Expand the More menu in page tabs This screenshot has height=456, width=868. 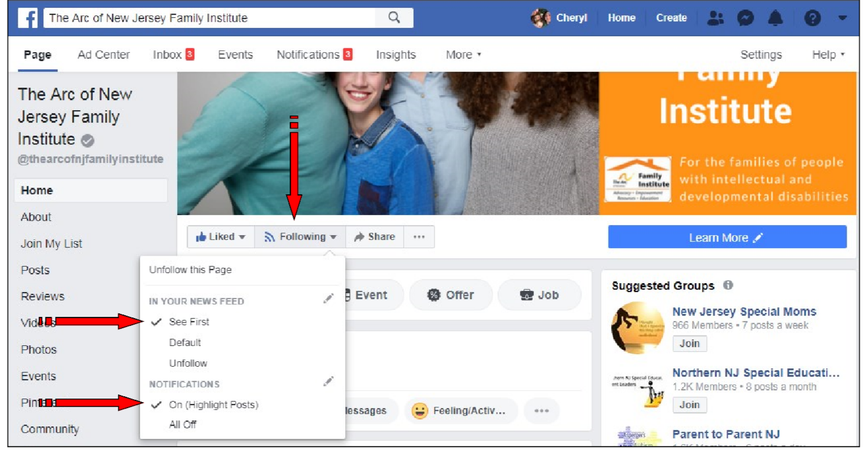464,54
